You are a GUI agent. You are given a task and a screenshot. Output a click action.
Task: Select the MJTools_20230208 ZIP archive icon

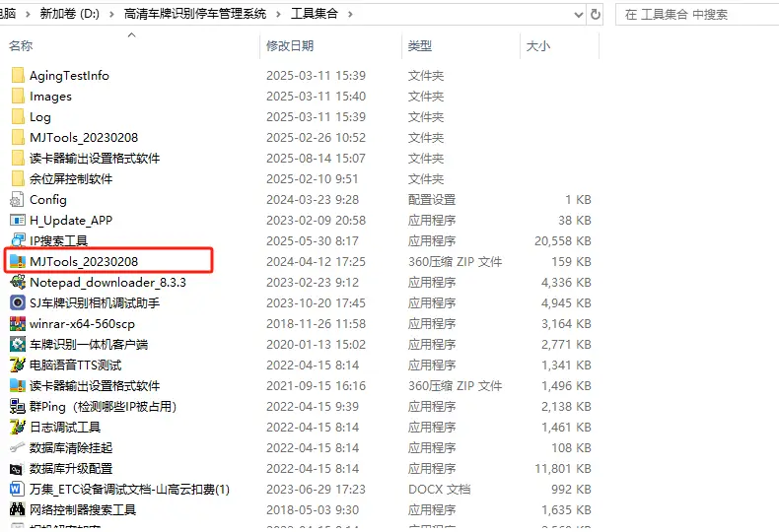(18, 261)
